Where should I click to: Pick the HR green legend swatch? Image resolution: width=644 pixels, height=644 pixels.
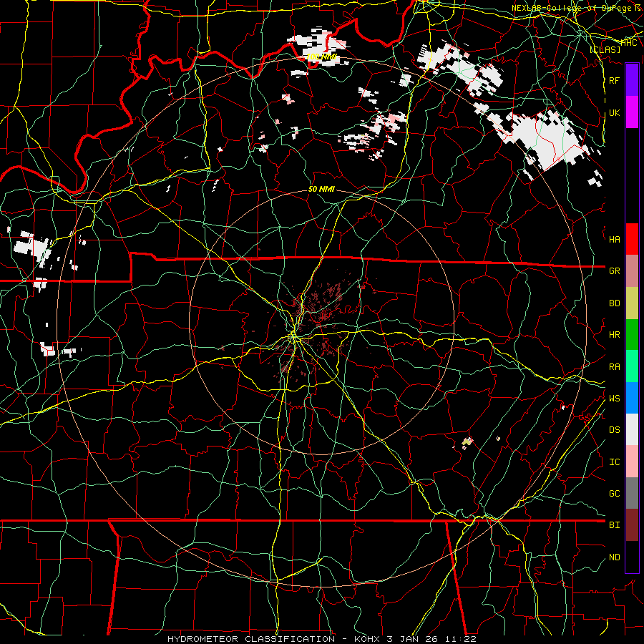[632, 335]
